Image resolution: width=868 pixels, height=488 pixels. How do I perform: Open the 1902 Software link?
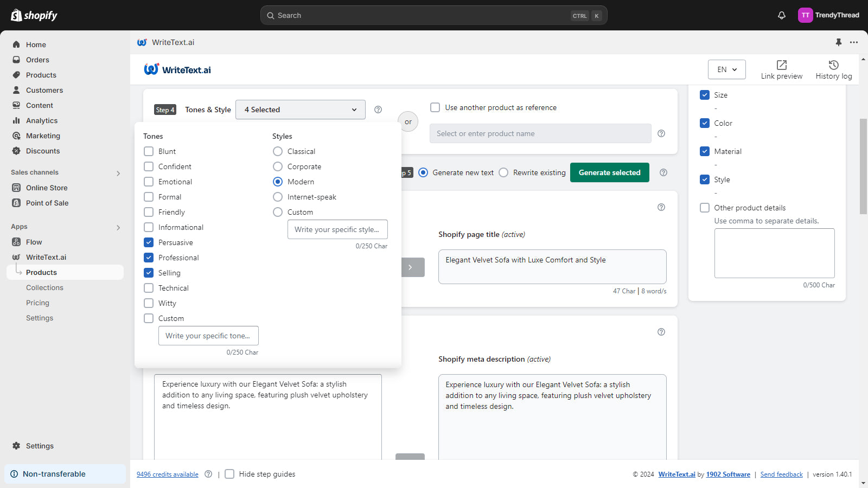coord(728,474)
